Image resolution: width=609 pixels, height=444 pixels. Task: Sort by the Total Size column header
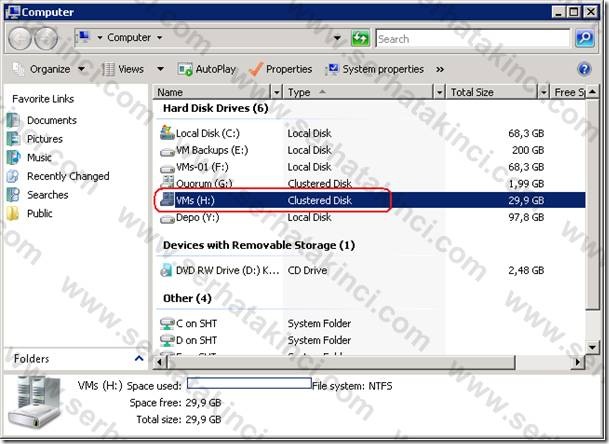(492, 92)
